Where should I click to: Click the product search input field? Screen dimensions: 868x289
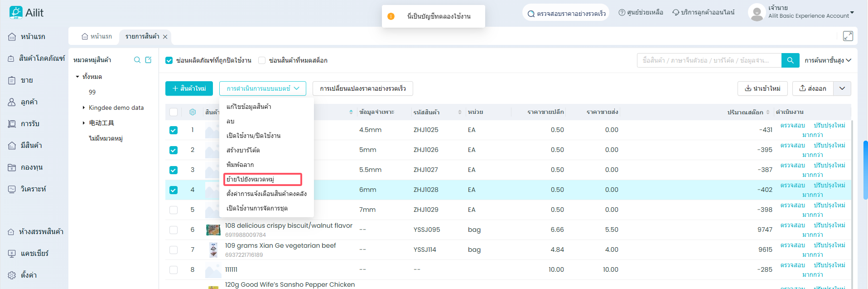[x=709, y=60]
